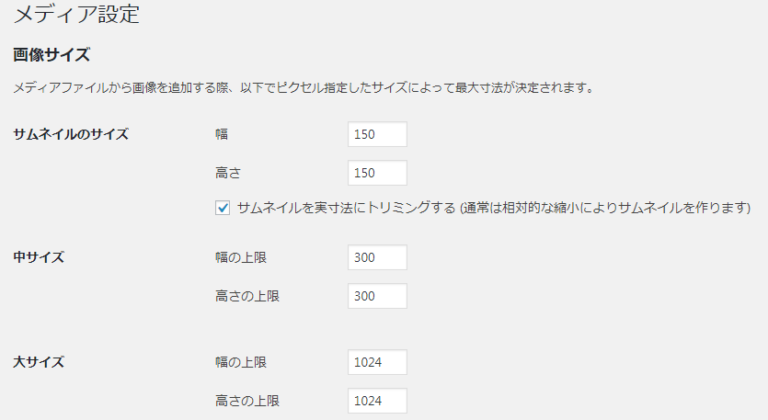Click the 幅 label under thumbnail size
The height and width of the screenshot is (420, 768).
221,134
